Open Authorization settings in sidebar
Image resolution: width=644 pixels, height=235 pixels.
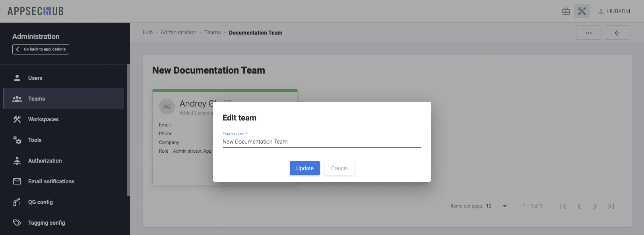tap(45, 161)
